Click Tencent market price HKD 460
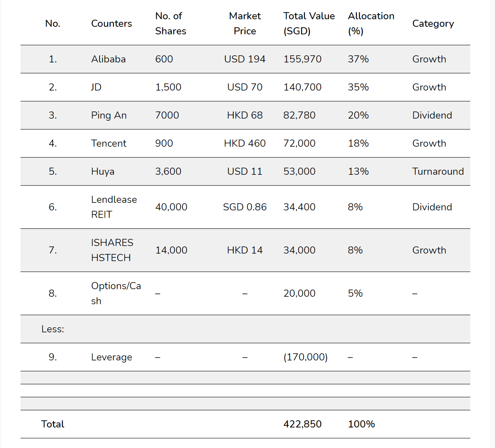This screenshot has width=495, height=448. tap(245, 143)
